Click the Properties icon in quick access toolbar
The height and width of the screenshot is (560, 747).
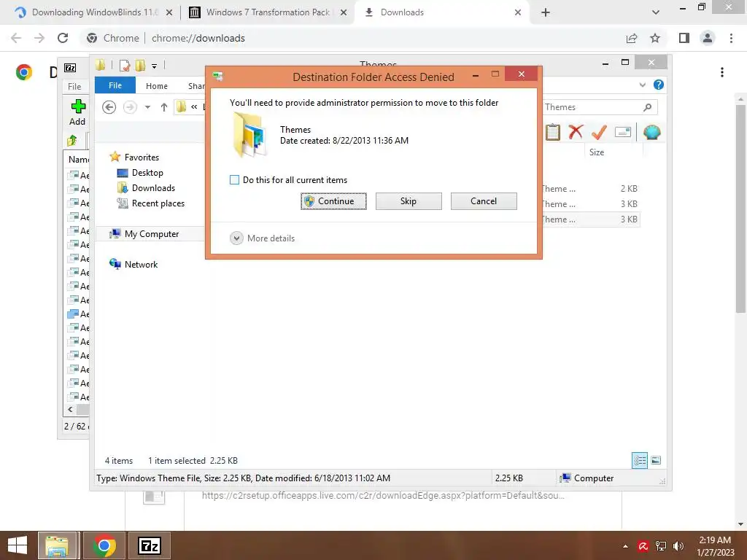click(x=125, y=65)
